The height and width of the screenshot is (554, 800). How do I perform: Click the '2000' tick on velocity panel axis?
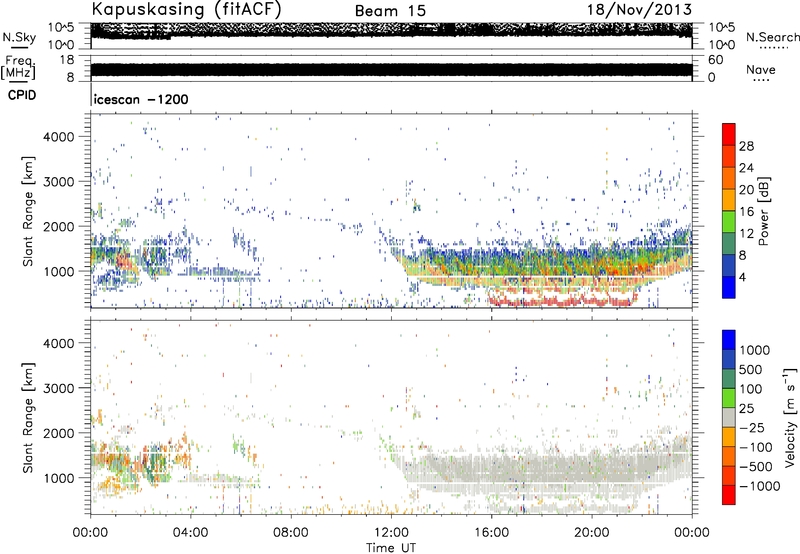pyautogui.click(x=58, y=433)
